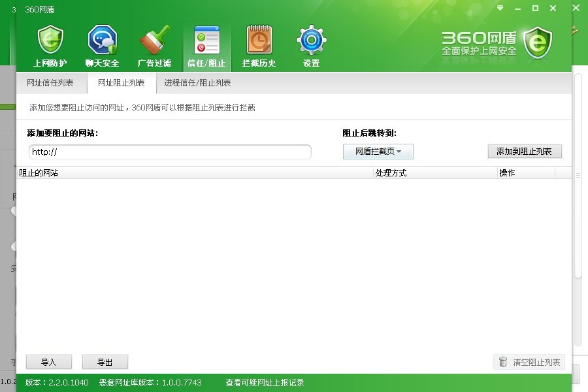
Task: Click the trash icon beside 清空阻止列表
Action: click(503, 362)
